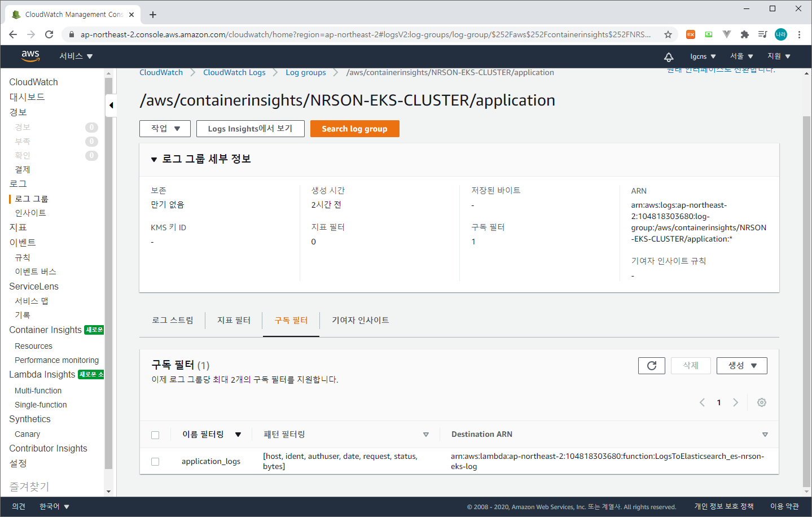This screenshot has width=812, height=517.
Task: Open Performance monitoring in sidebar
Action: 56,360
